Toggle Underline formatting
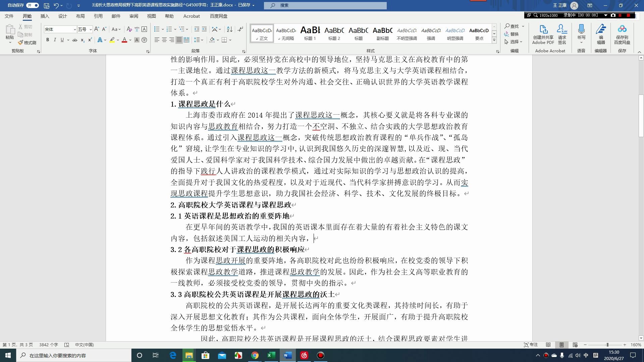 [62, 40]
